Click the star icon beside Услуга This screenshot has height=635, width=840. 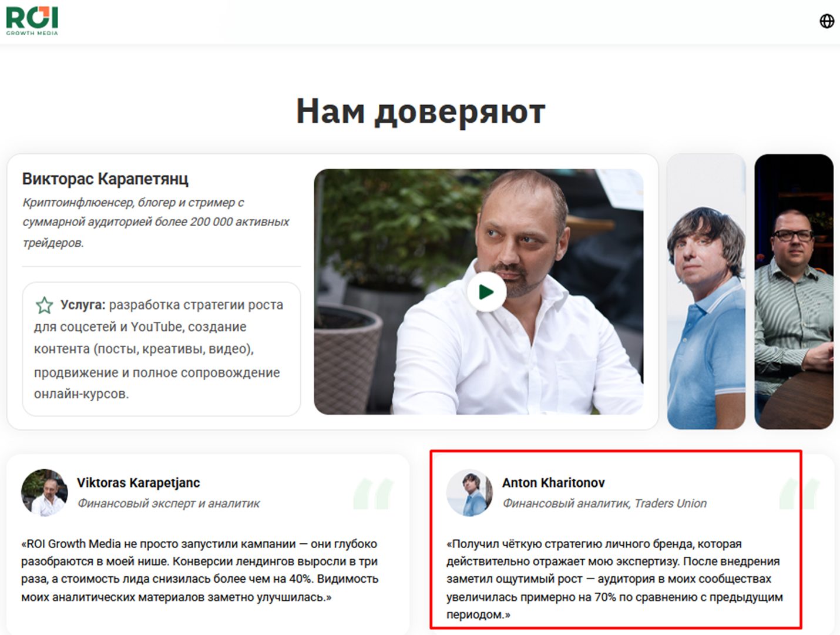tap(44, 305)
